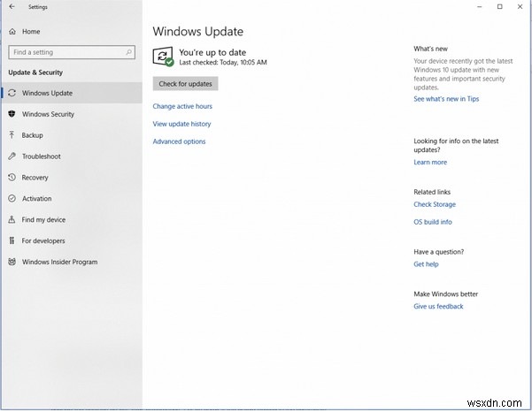The width and height of the screenshot is (532, 412).
Task: Go to the Backup section
Action: point(72,135)
